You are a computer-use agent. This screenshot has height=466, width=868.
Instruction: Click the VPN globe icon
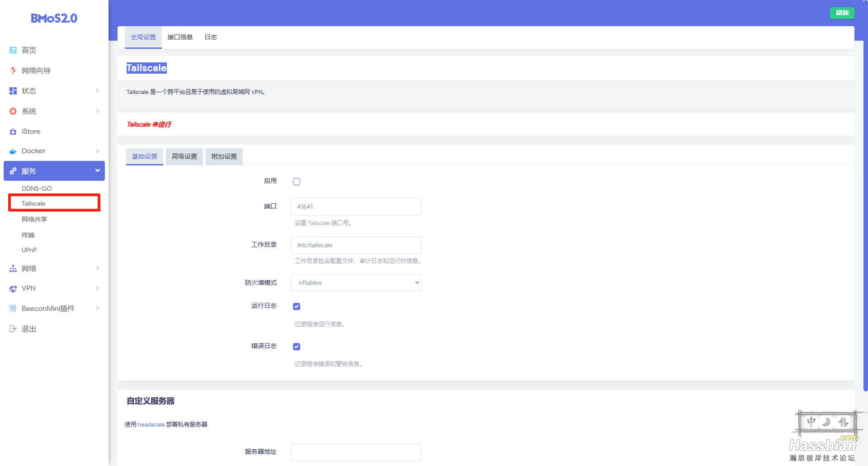13,288
